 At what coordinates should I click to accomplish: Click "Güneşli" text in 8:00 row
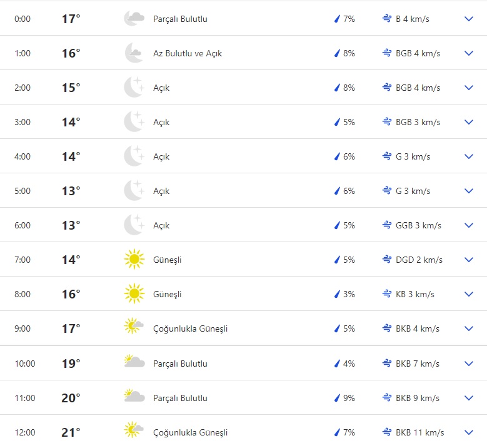tap(167, 294)
